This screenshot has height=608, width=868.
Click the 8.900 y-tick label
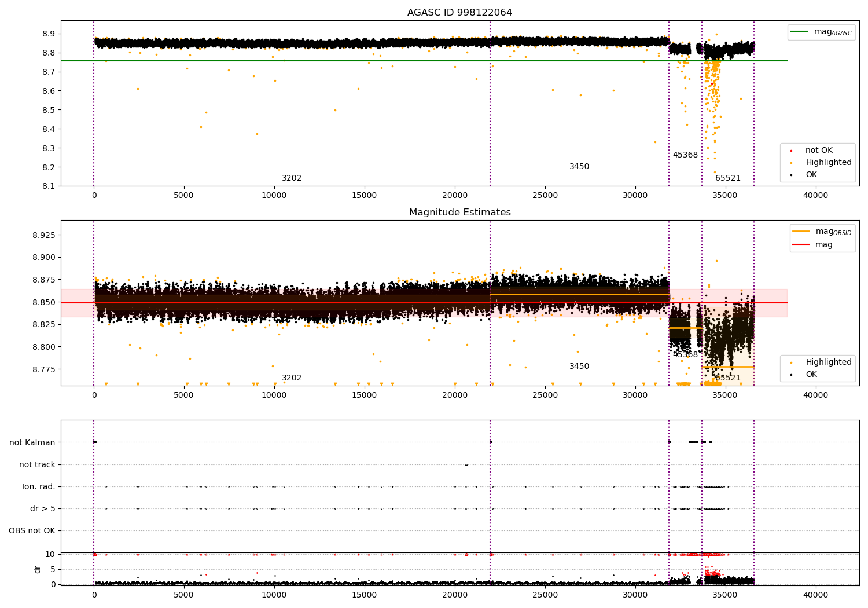pos(44,258)
